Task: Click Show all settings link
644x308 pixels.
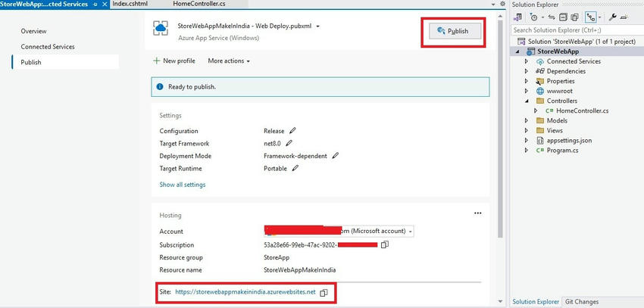Action: pyautogui.click(x=183, y=185)
